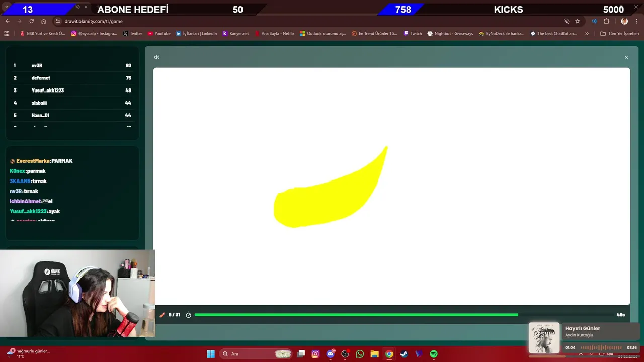Show hidden system tray icons chevron
This screenshot has width=644, height=362.
[580, 354]
